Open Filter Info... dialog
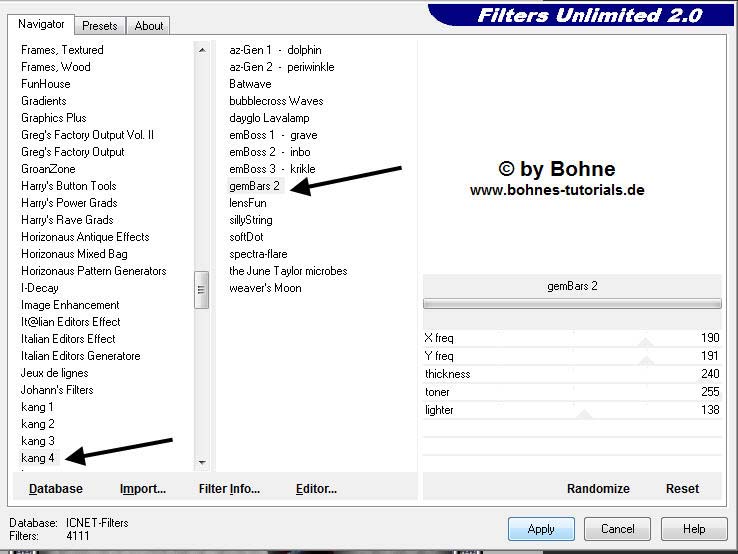The width and height of the screenshot is (738, 554). [229, 489]
